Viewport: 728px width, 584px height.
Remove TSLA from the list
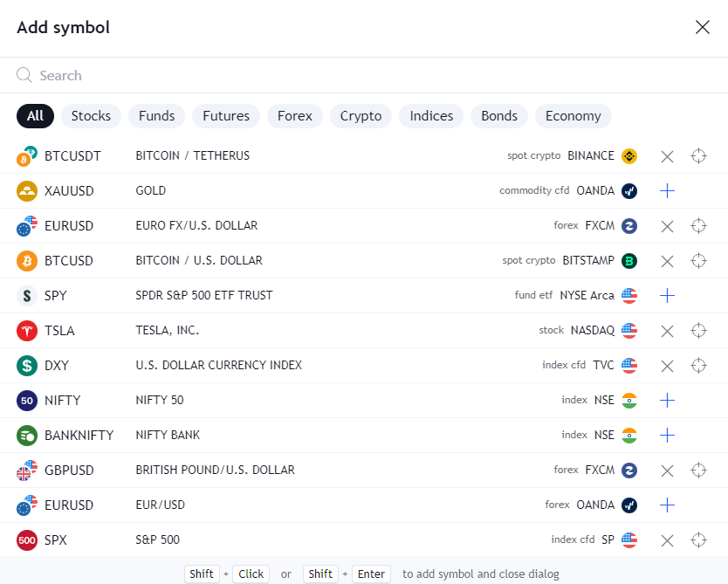[667, 331]
